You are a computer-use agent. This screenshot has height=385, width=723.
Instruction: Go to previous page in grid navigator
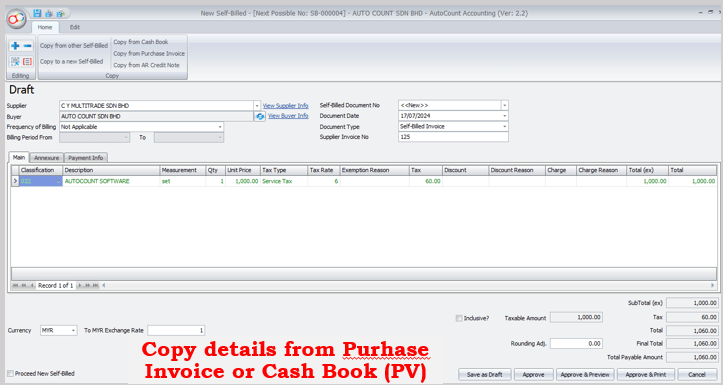point(24,285)
